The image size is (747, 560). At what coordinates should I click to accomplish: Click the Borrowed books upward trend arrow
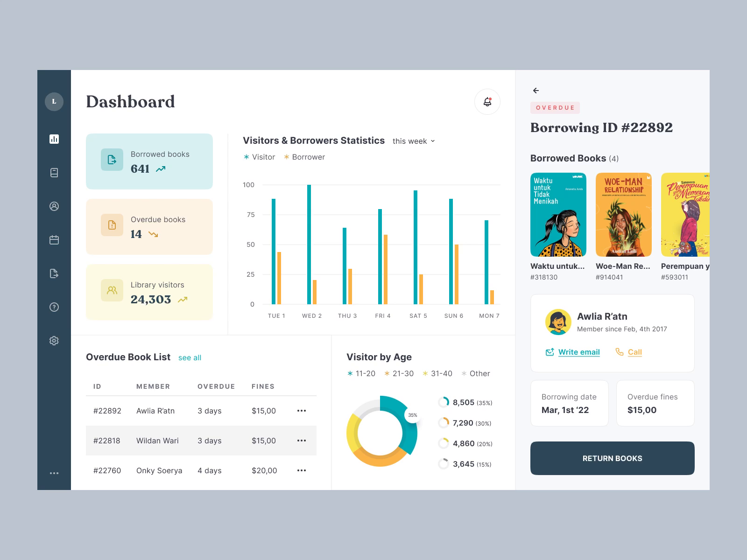(x=161, y=169)
